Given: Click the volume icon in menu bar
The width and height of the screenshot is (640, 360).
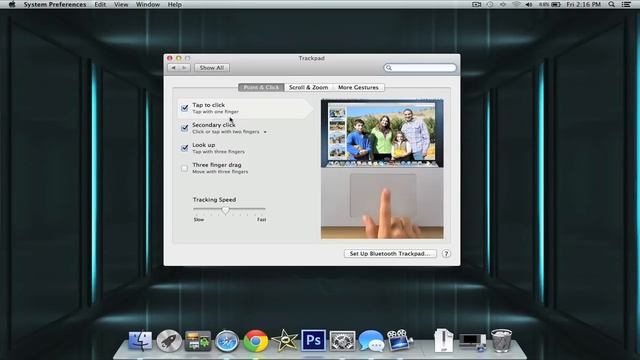Looking at the screenshot, I should click(x=529, y=4).
